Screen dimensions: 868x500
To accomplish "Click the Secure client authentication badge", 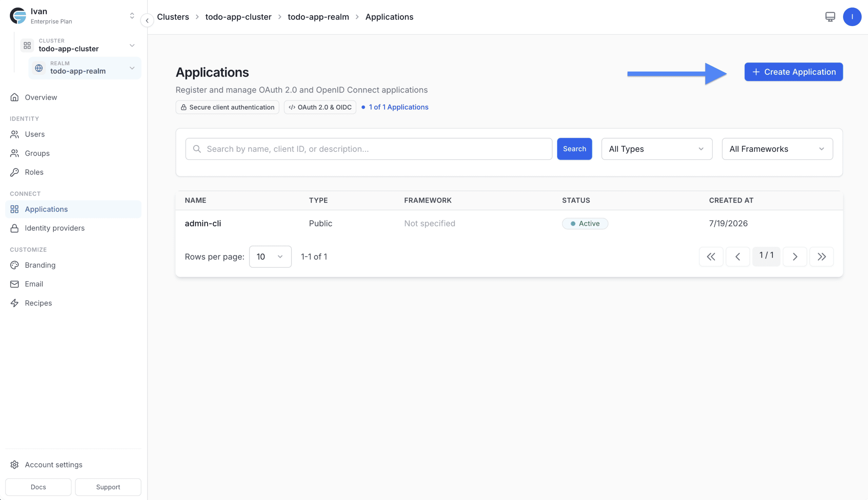I will 228,107.
